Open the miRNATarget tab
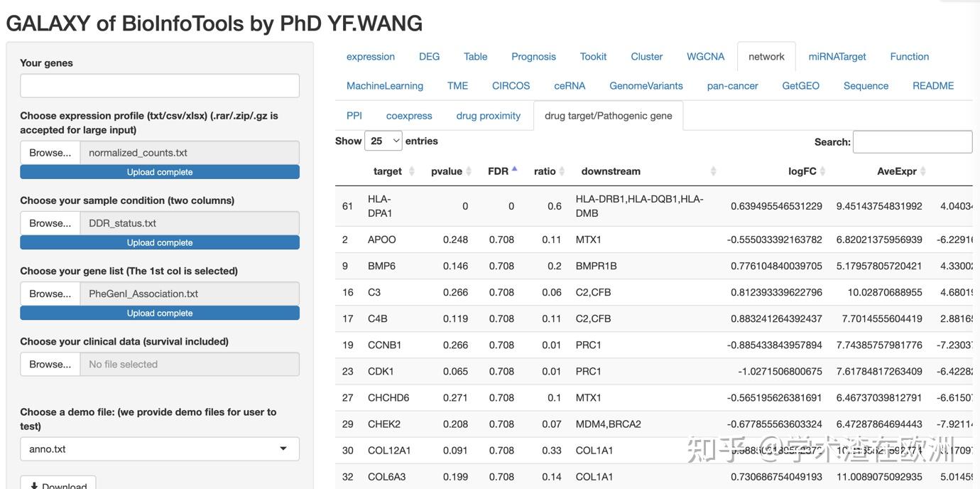 (837, 56)
